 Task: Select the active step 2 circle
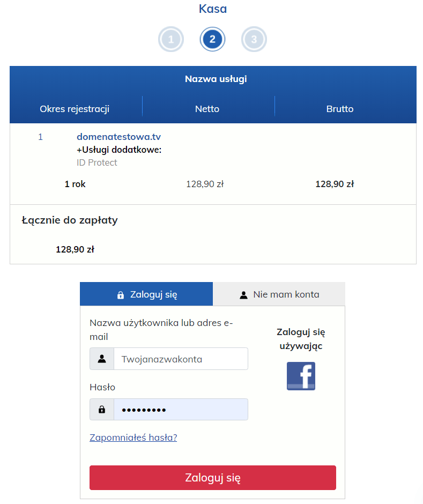coord(212,39)
